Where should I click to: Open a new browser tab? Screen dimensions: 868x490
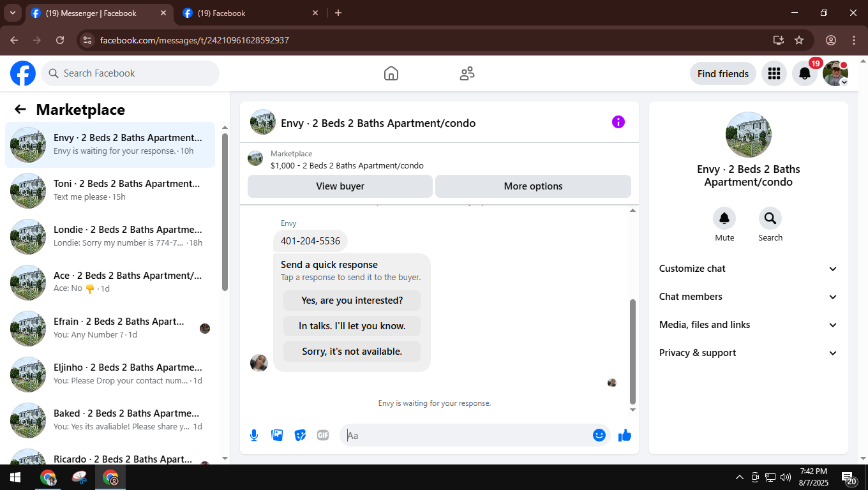(x=338, y=13)
